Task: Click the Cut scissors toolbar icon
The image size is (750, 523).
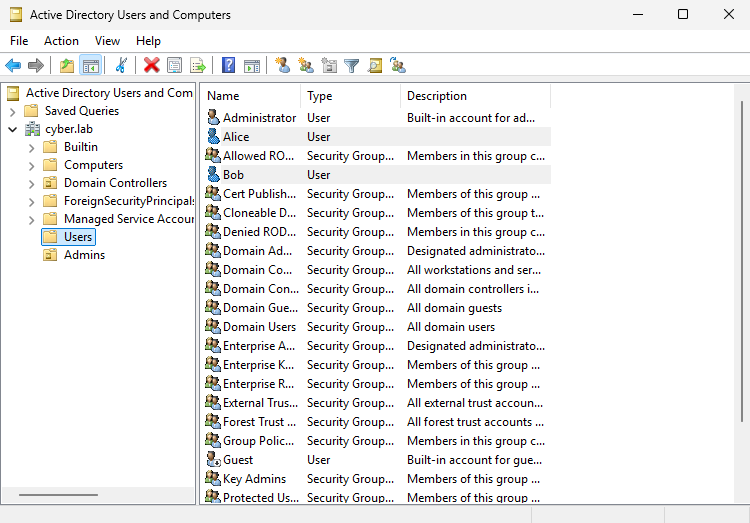Action: point(121,65)
